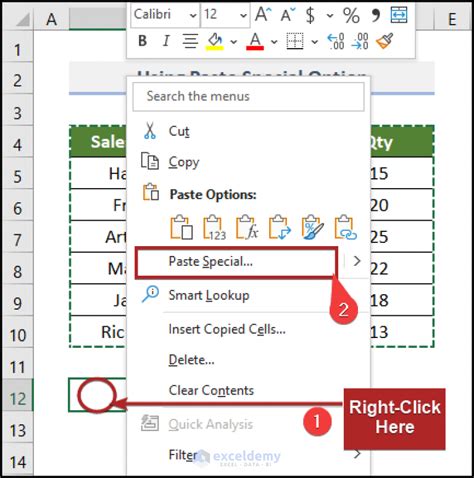Image resolution: width=474 pixels, height=478 pixels.
Task: Apply borders to the cell
Action: (295, 41)
